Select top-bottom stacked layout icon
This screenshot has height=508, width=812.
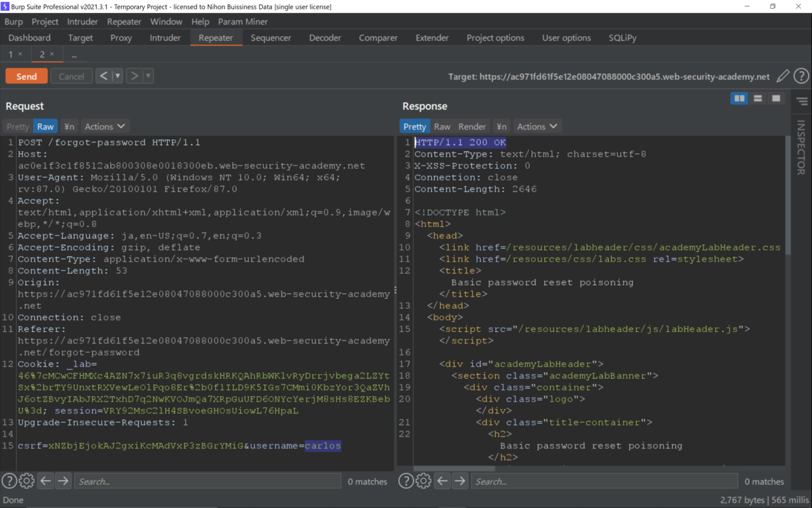point(758,99)
